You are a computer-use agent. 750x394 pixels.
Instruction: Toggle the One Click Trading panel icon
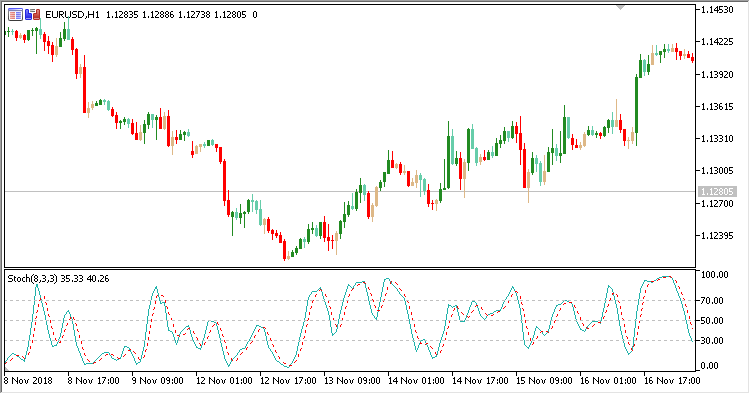click(x=33, y=15)
